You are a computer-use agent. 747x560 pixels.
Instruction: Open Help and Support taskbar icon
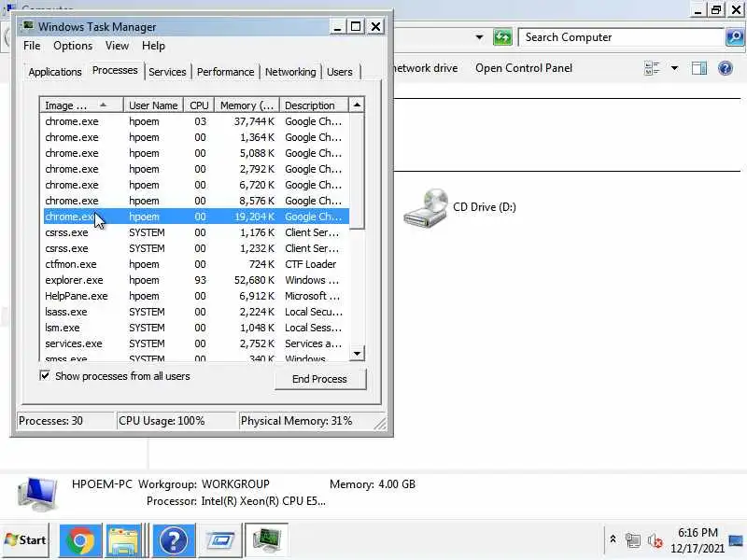pyautogui.click(x=174, y=540)
